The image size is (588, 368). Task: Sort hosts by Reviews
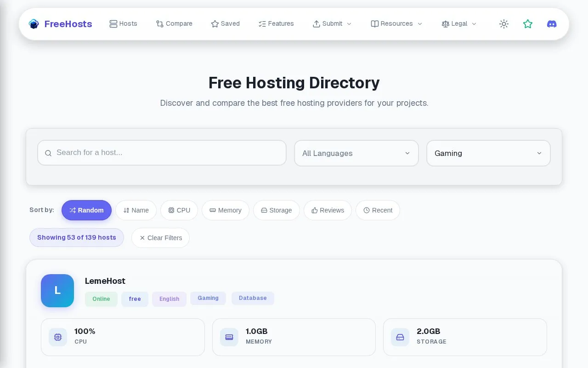pyautogui.click(x=328, y=210)
